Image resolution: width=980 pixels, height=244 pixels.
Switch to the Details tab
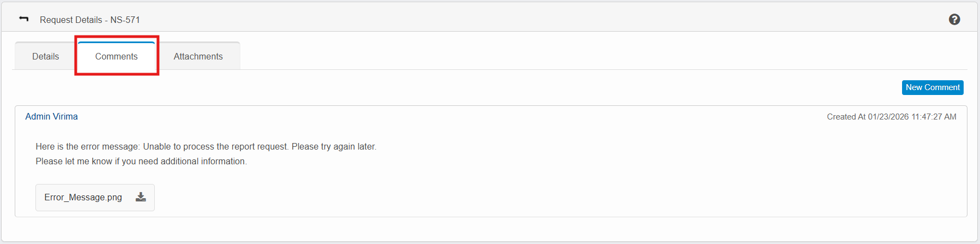(45, 56)
